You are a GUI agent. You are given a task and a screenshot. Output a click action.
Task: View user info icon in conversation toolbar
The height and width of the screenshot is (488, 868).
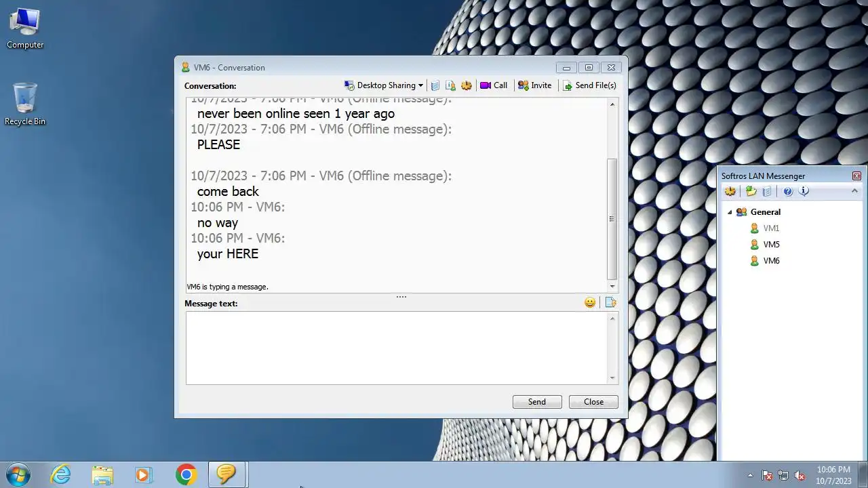pyautogui.click(x=450, y=85)
